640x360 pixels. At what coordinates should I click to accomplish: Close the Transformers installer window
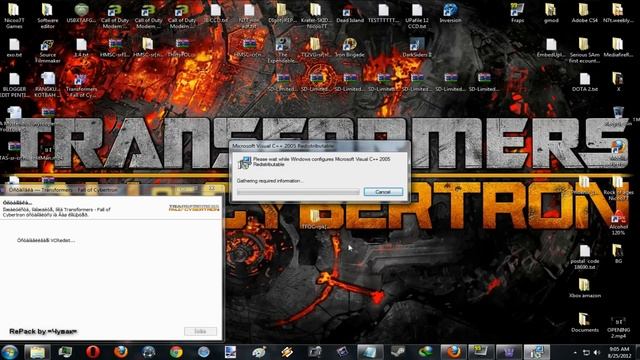[212, 189]
